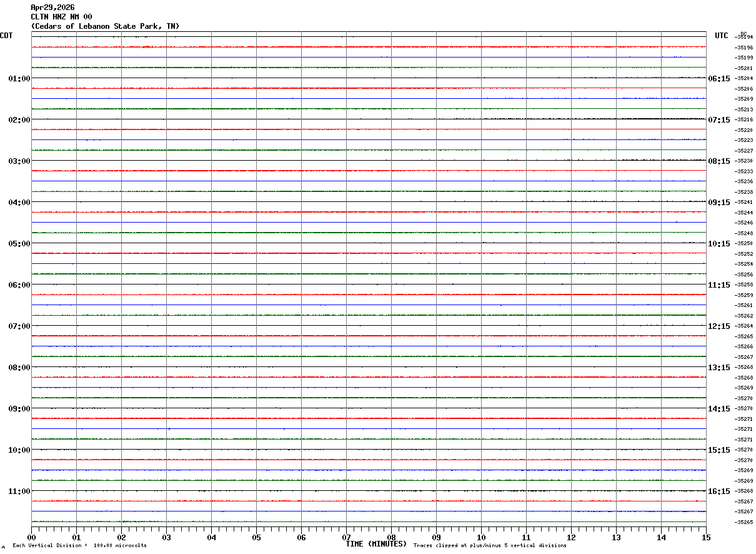756x554 pixels.
Task: Click the '09:15' UTC time label
Action: tap(719, 203)
